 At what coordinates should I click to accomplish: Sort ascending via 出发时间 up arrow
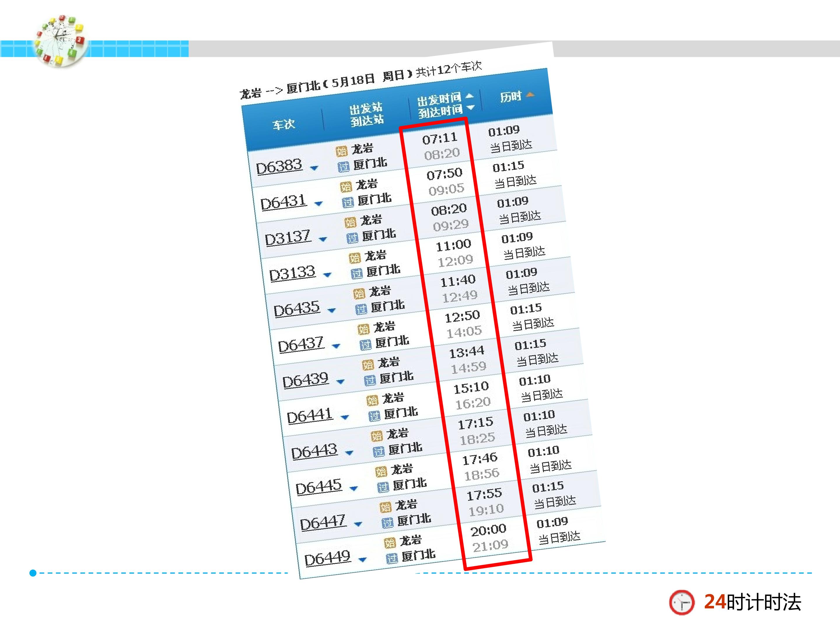tap(470, 96)
